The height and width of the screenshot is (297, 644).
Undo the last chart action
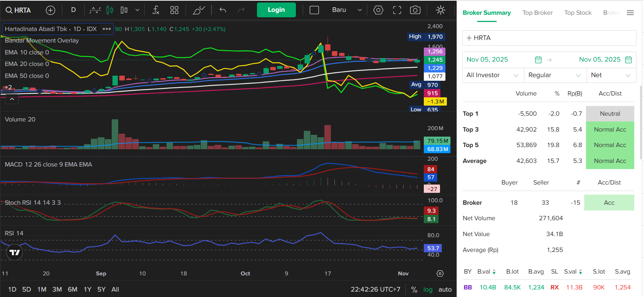tap(223, 10)
